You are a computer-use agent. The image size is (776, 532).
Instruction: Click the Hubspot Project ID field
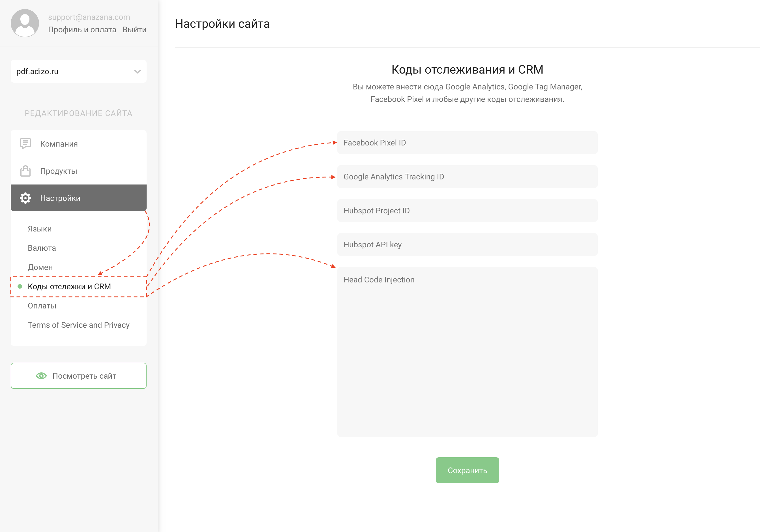coord(467,211)
